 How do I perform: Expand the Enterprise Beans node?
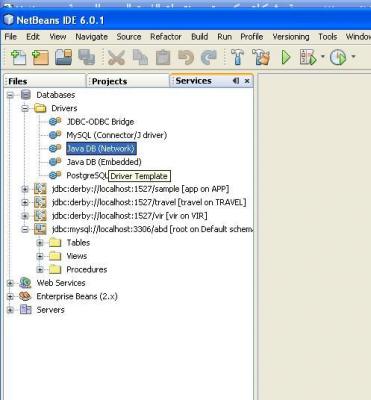10,296
